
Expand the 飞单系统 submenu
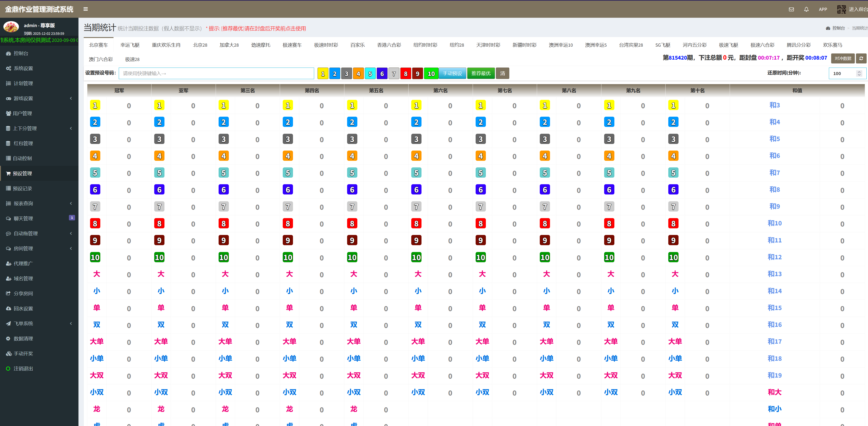pos(39,324)
